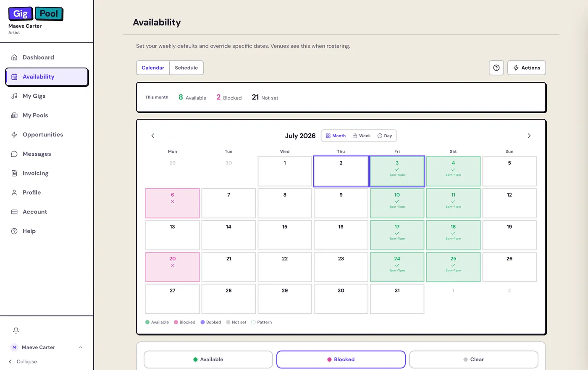Select July 10 available cell
Viewport: 588px width, 370px height.
[397, 203]
